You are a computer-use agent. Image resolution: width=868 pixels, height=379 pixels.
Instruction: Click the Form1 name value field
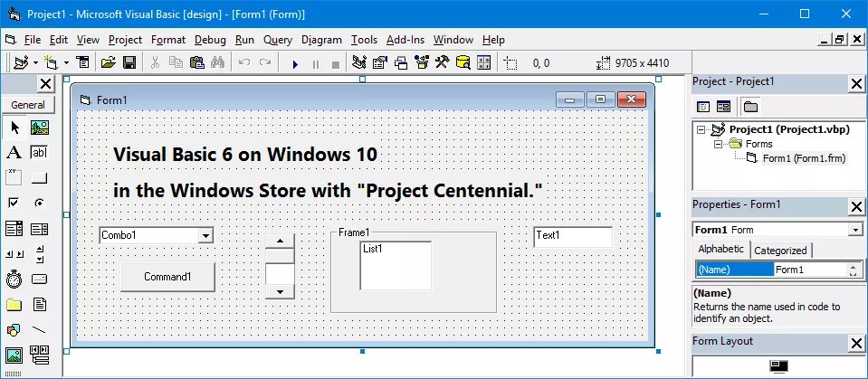coord(810,270)
